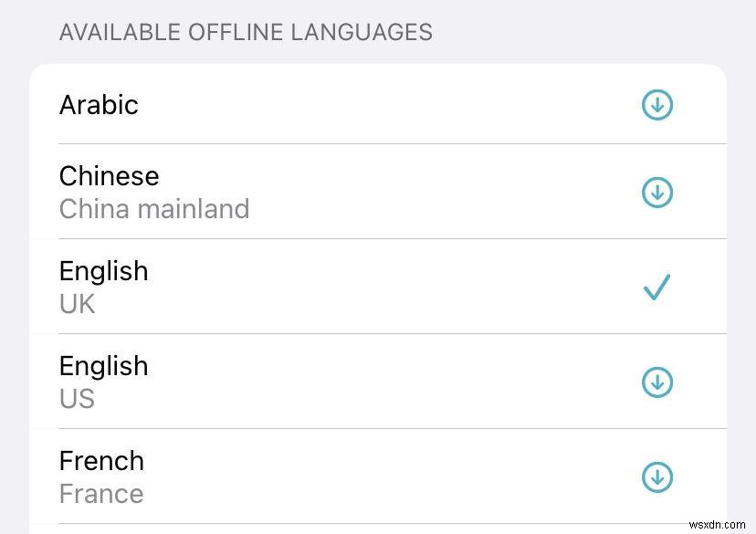
Task: Tap the download arrow beside French France
Action: coord(656,477)
